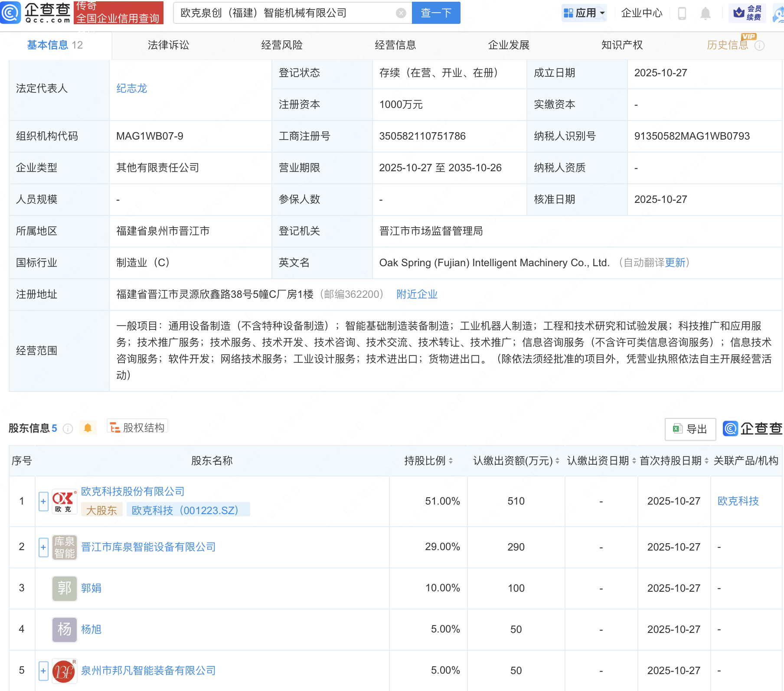This screenshot has width=784, height=691.
Task: Open notifications via the bell icon
Action: coord(705,13)
